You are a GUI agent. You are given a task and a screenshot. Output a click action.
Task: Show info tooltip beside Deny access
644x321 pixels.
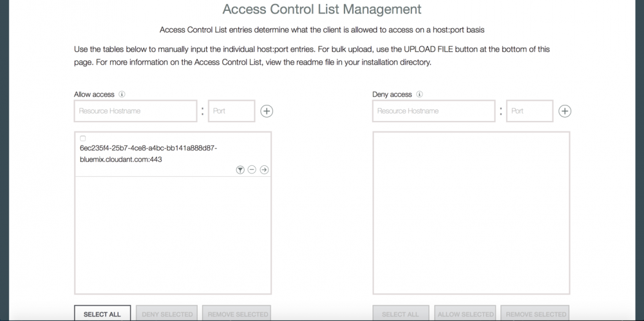[419, 94]
